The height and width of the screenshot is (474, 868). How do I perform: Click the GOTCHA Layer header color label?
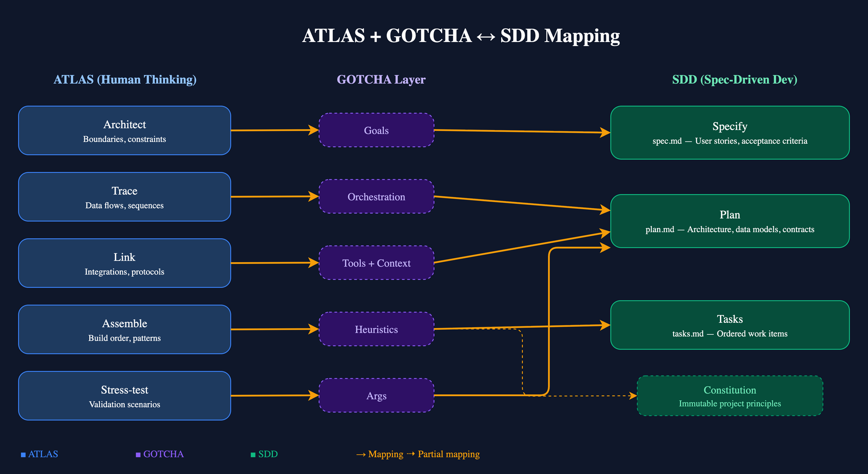click(381, 80)
